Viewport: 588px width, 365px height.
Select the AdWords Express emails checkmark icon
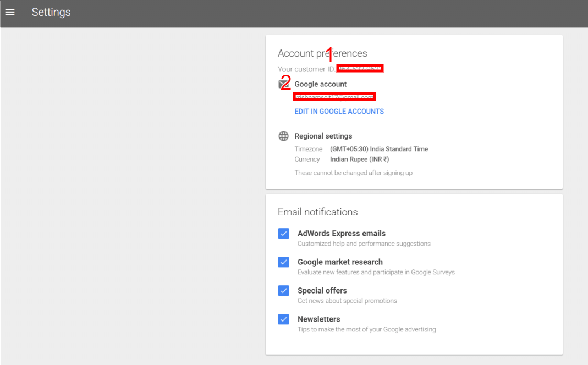click(x=283, y=233)
